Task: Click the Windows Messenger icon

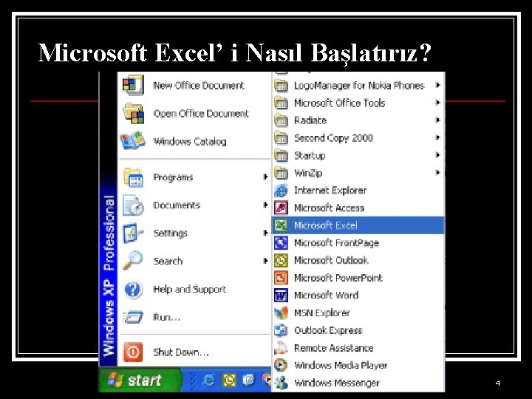Action: 281,383
